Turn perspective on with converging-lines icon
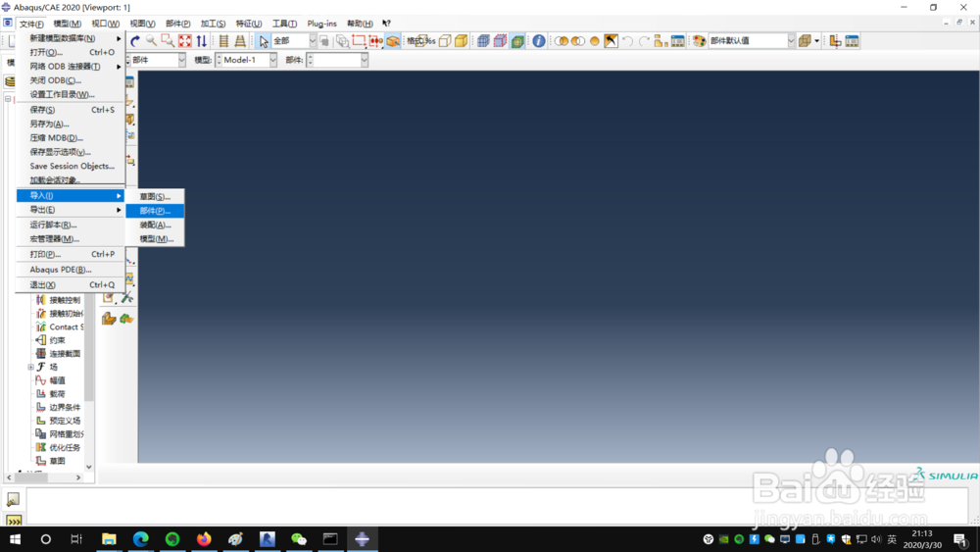Screen dimensions: 980x552 [240, 41]
